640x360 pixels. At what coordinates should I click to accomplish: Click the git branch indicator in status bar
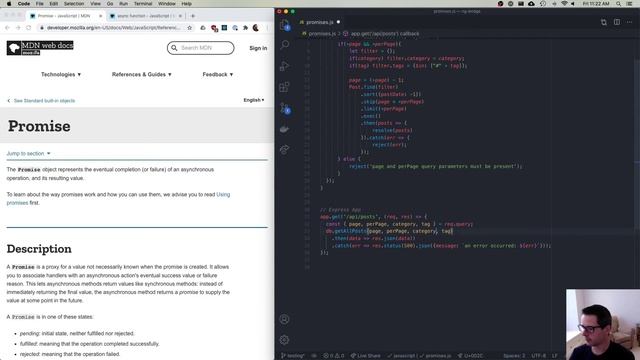pos(293,356)
